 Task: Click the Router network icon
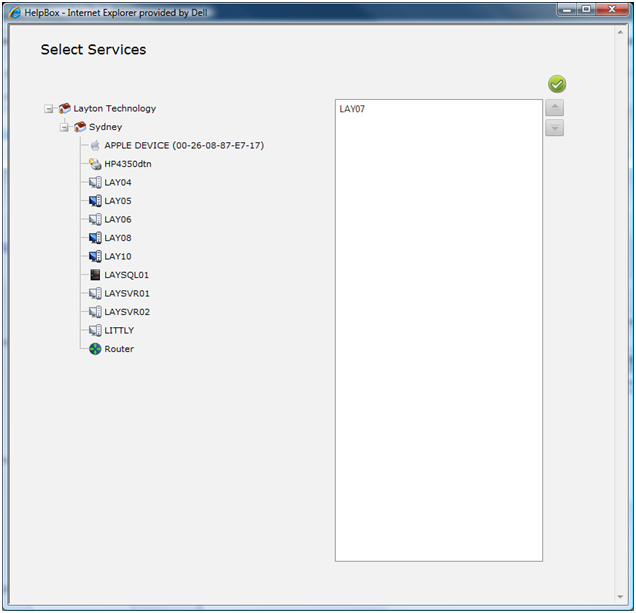tap(95, 349)
